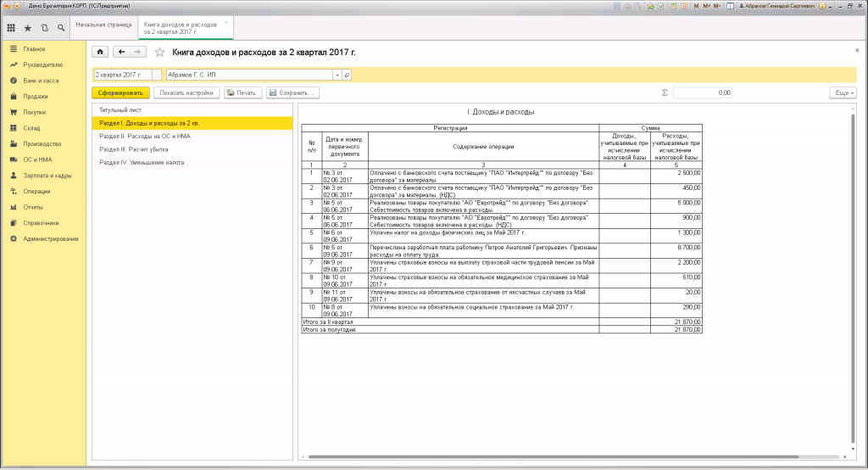Click Показать настройки button
The image size is (868, 470).
pos(186,93)
